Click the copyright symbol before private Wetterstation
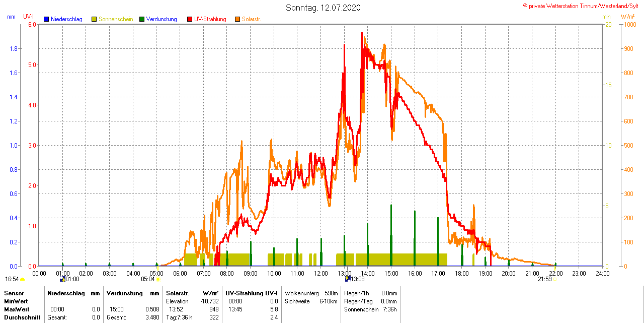The image size is (644, 323). (x=525, y=6)
